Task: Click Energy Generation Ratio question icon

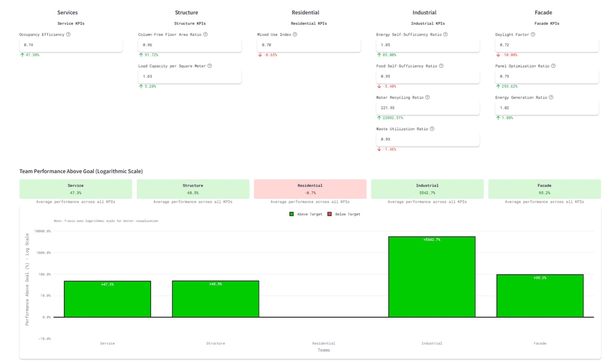Action: pyautogui.click(x=551, y=97)
